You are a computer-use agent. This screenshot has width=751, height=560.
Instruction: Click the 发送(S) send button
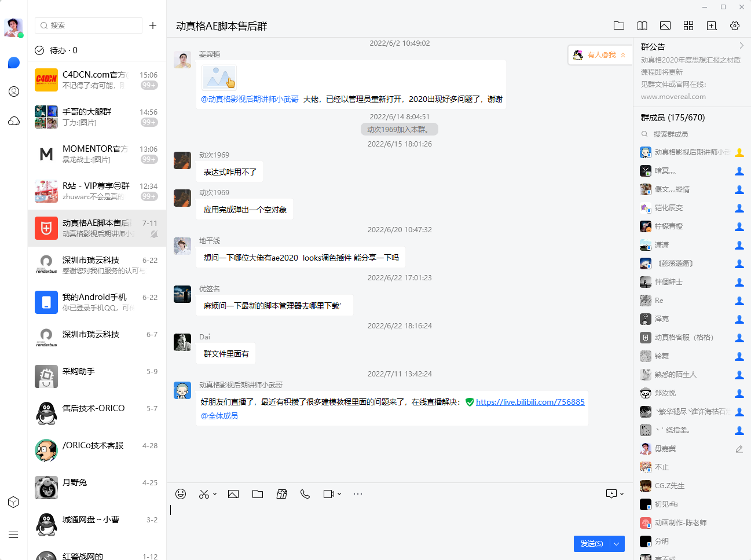[592, 544]
